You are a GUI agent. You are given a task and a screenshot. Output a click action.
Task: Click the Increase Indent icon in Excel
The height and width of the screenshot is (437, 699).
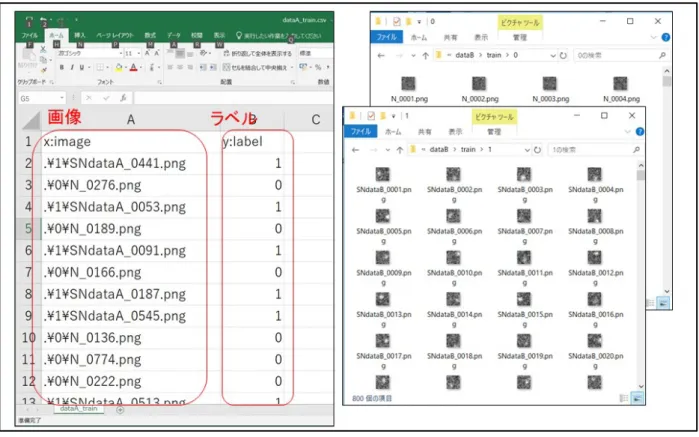coord(213,67)
